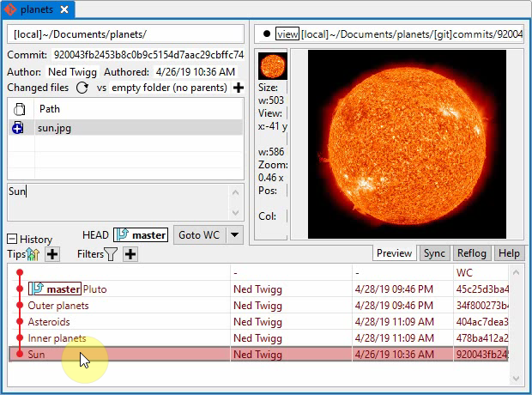Add a new tip with plus icon
The height and width of the screenshot is (395, 532).
[x=52, y=254]
